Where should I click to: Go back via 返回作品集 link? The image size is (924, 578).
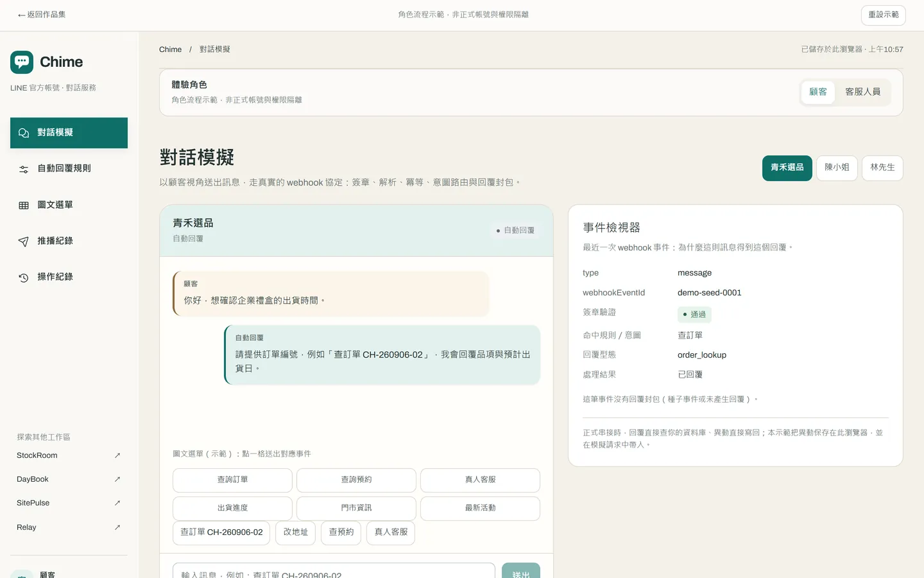42,15
